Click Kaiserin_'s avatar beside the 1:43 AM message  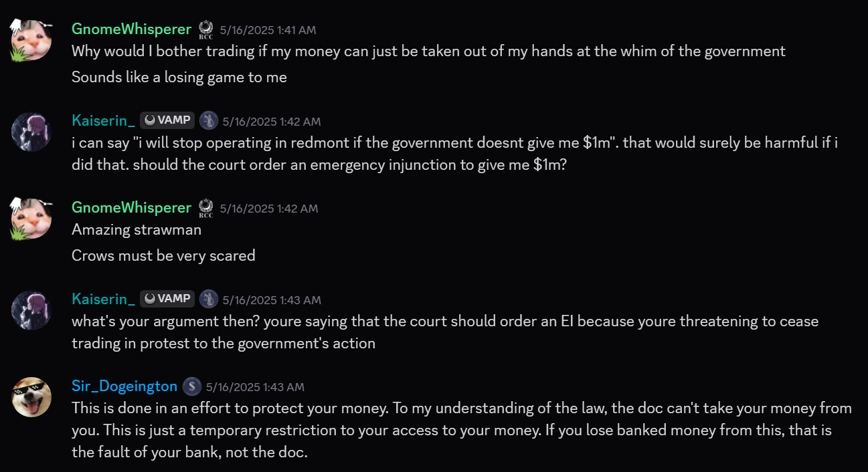coord(31,310)
